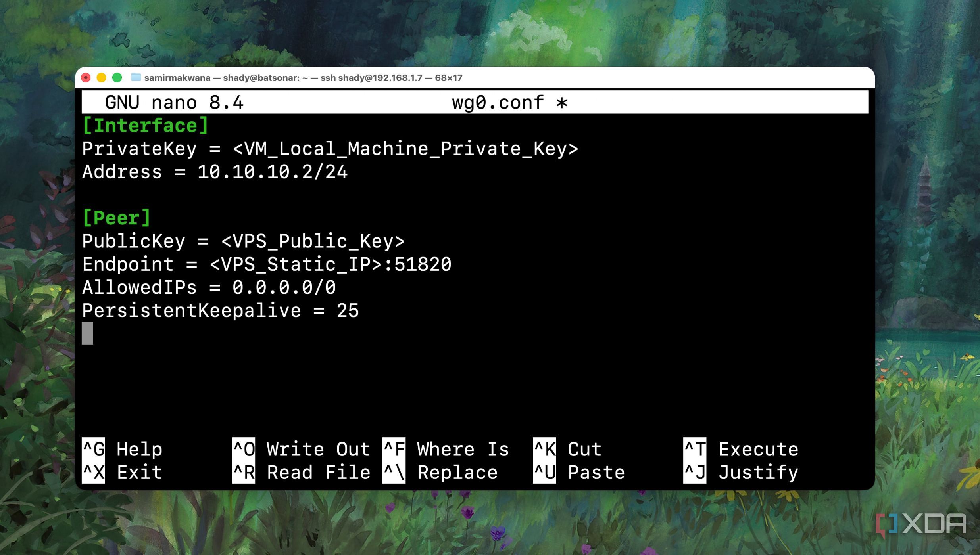
Task: Click the PrivateKey line placeholder value
Action: 405,149
